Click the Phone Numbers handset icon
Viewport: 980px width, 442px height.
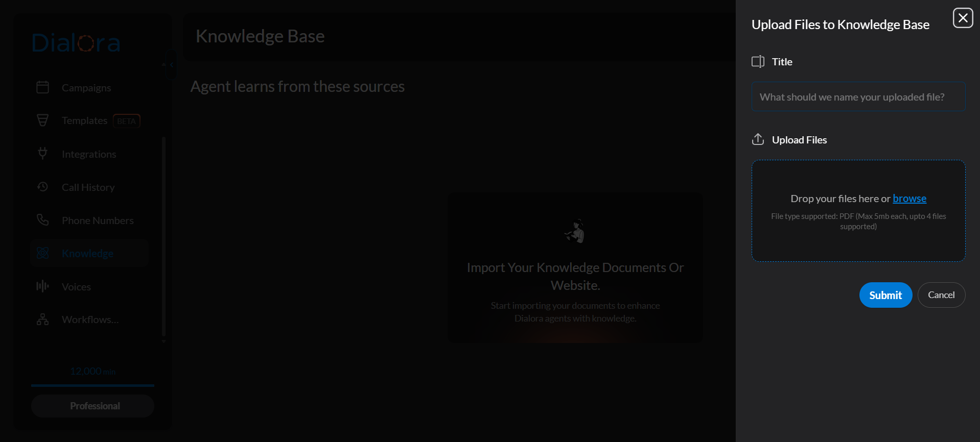tap(43, 220)
